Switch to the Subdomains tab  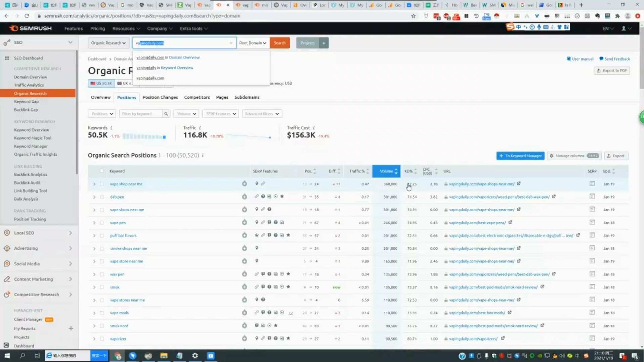pos(247,97)
